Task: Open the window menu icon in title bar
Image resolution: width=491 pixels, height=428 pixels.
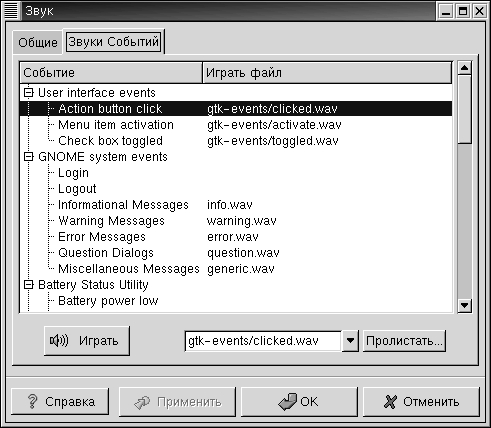Action: coord(11,11)
